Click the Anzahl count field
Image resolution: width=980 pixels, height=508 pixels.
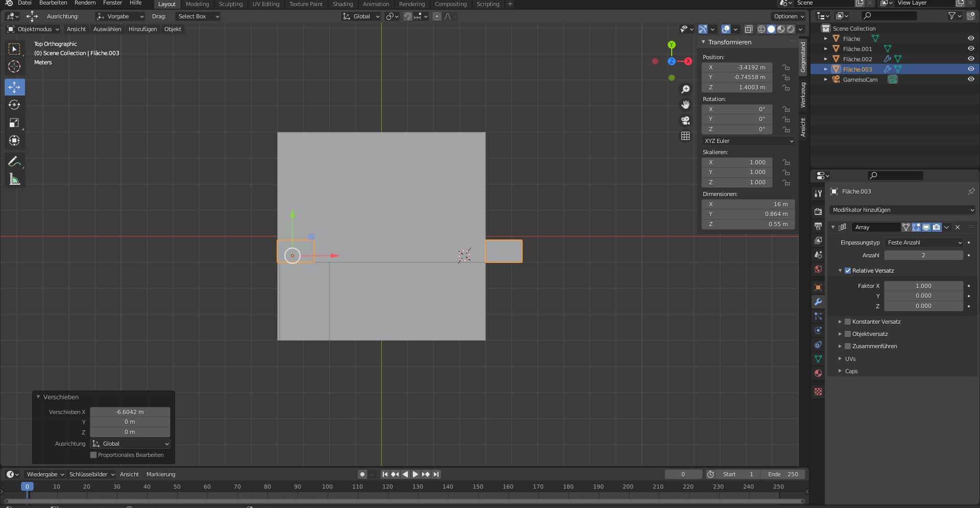[923, 255]
